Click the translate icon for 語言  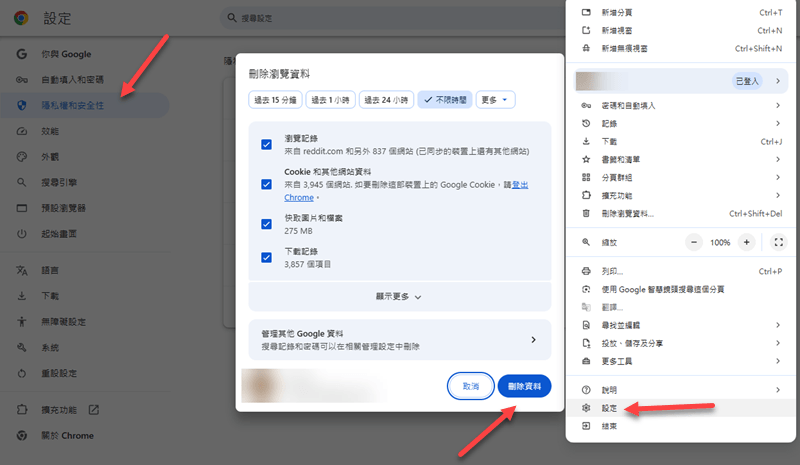(x=21, y=270)
